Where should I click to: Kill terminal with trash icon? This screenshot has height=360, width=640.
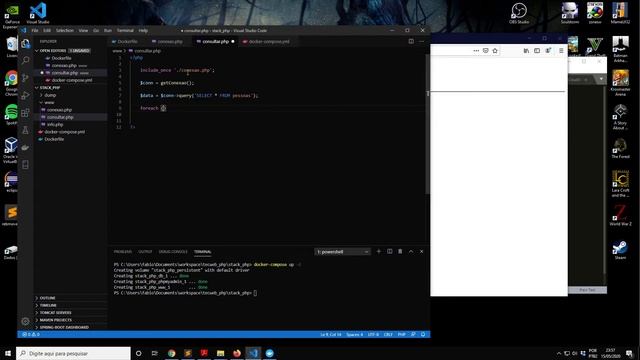pos(400,251)
